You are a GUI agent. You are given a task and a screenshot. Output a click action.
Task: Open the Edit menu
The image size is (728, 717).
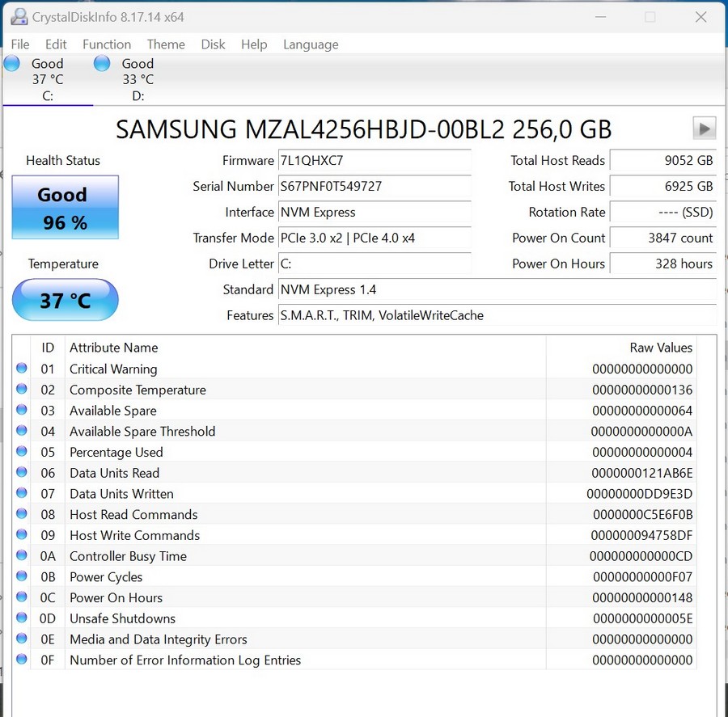[x=56, y=44]
